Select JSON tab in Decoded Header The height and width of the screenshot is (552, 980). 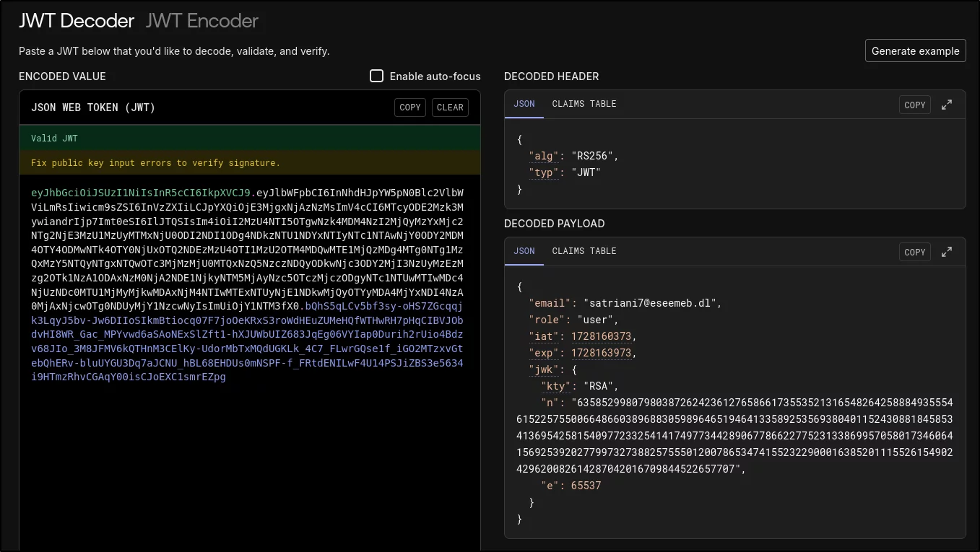pos(524,104)
